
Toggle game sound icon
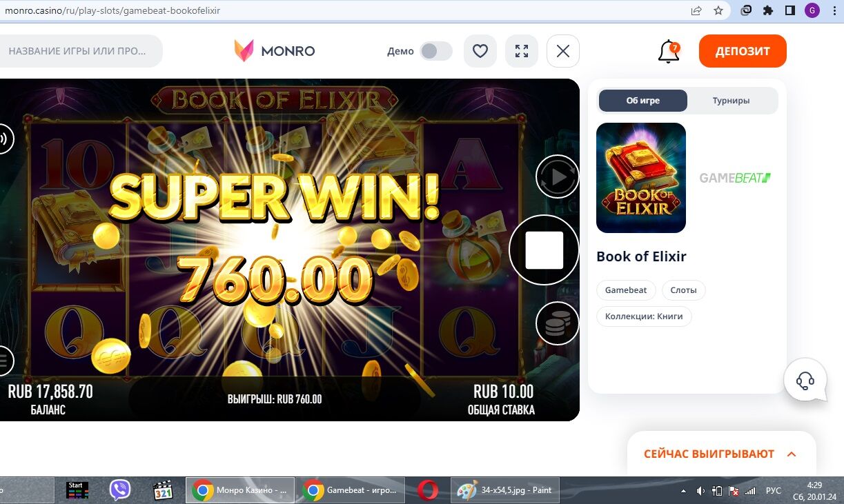tap(3, 139)
